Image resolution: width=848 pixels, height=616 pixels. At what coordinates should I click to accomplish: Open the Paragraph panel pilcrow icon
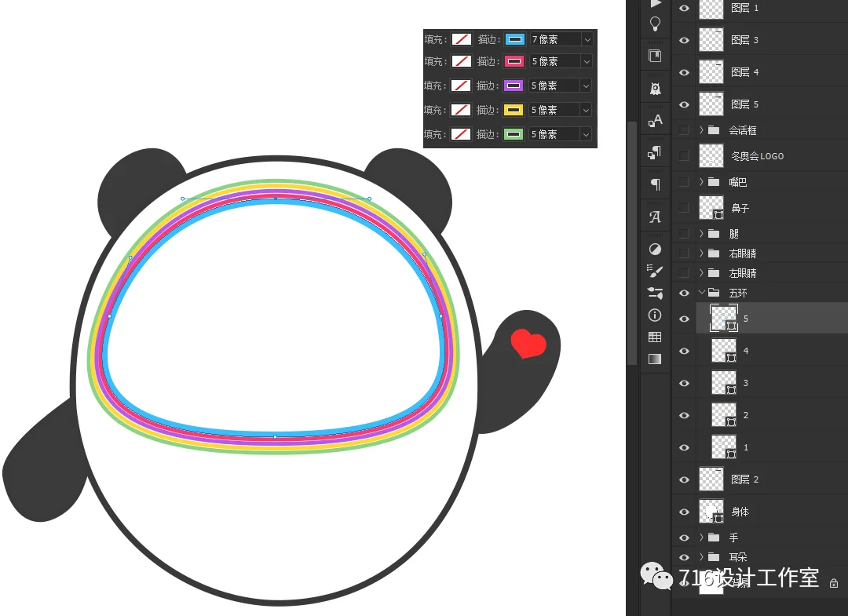(x=655, y=185)
